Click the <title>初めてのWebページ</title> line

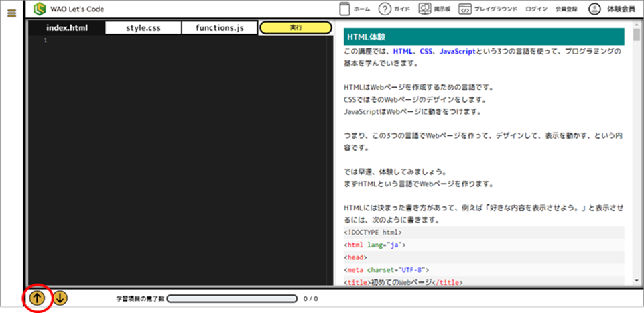(x=484, y=281)
